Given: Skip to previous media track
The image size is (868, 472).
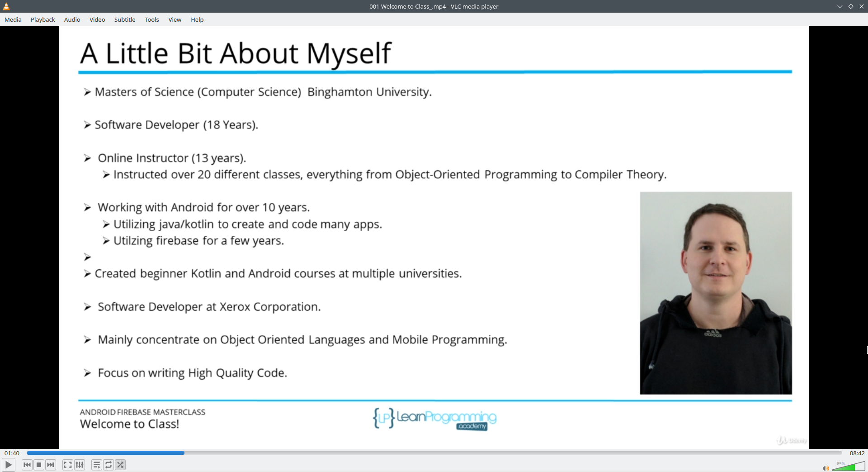Looking at the screenshot, I should (27, 465).
